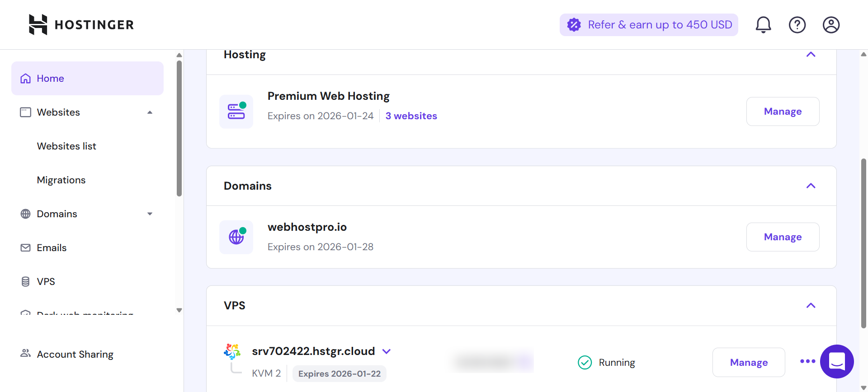868x392 pixels.
Task: Click the Premium Web Hosting server icon
Action: tap(236, 111)
